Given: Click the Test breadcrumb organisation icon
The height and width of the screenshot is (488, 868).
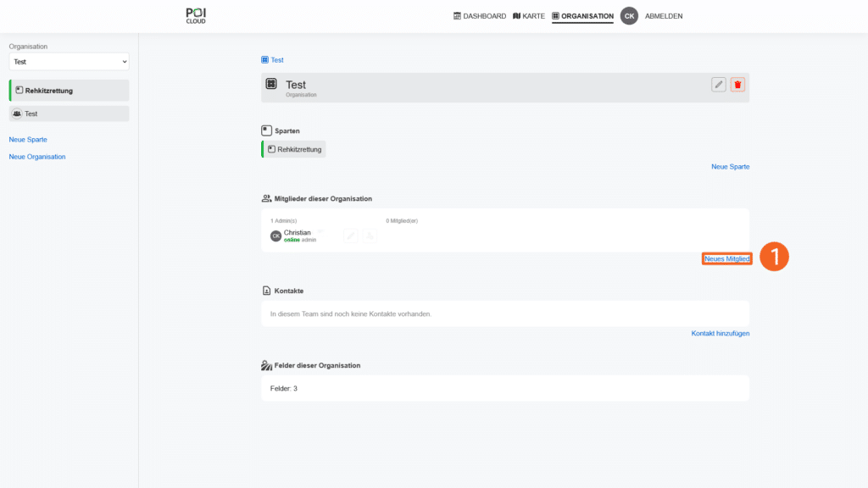Looking at the screenshot, I should 264,60.
